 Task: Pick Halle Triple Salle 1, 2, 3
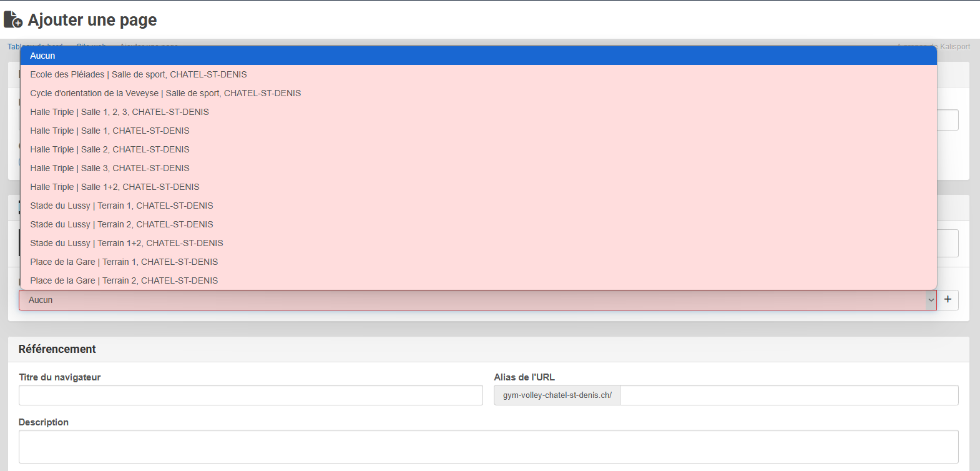(119, 112)
